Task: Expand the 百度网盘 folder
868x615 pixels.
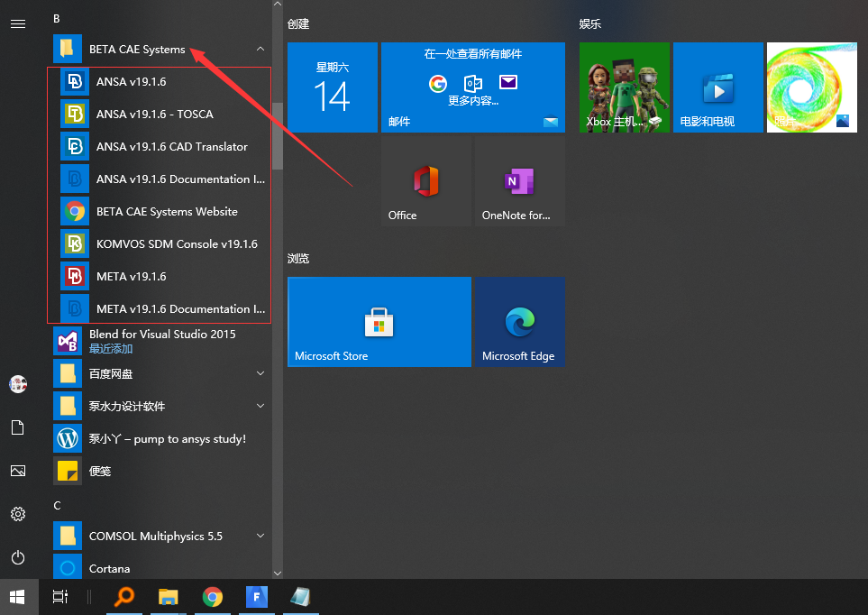Action: tap(260, 373)
